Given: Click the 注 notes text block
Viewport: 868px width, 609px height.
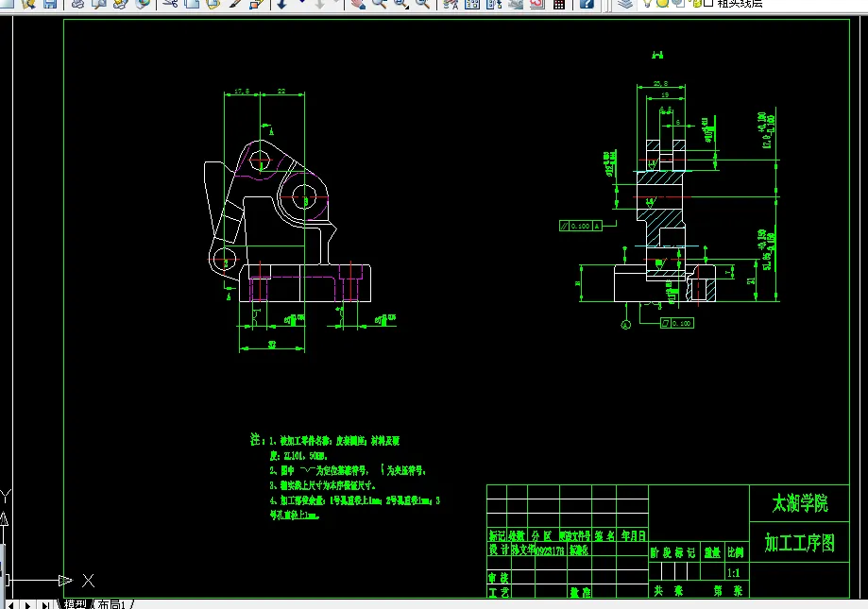Looking at the screenshot, I should [346, 477].
